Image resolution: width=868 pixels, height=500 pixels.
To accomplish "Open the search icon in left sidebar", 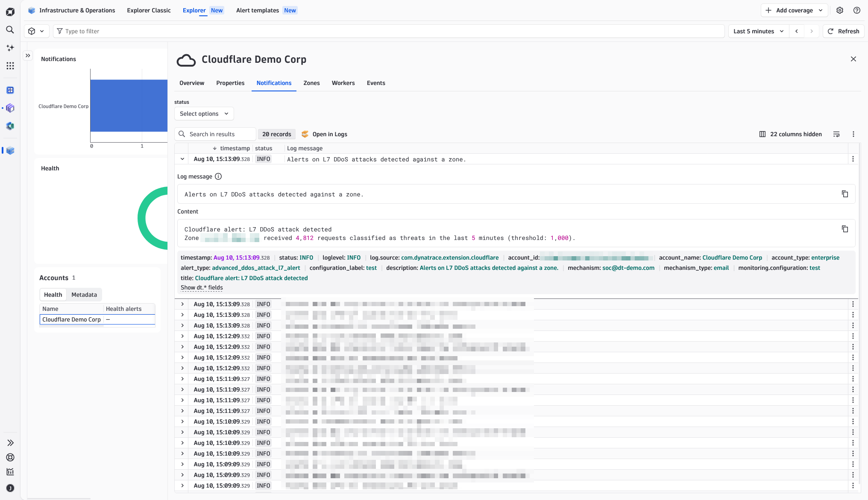I will (10, 30).
